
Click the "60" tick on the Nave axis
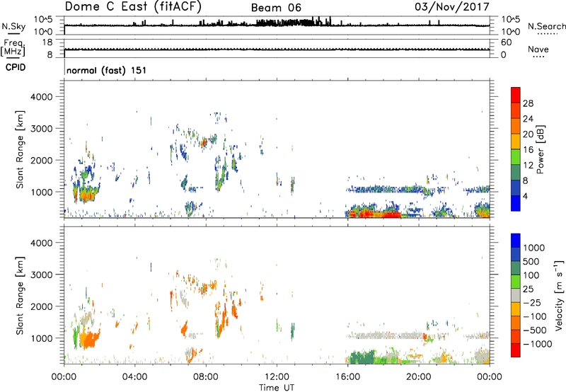point(506,42)
